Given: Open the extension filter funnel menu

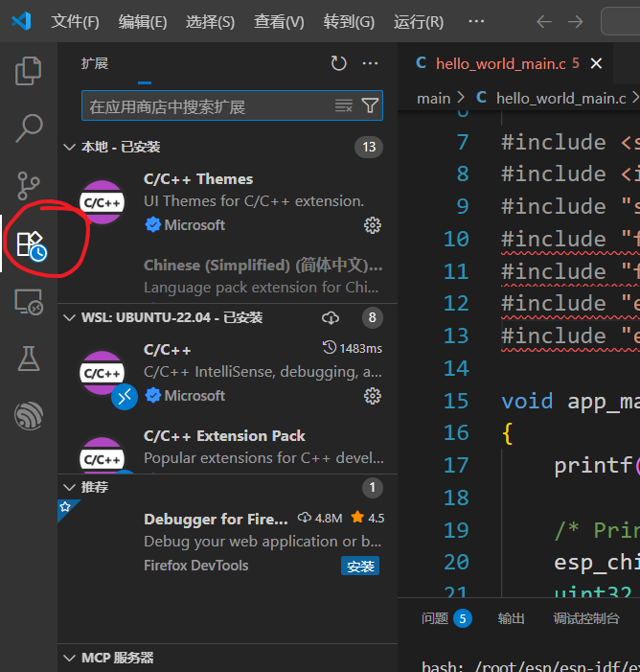Looking at the screenshot, I should click(370, 105).
